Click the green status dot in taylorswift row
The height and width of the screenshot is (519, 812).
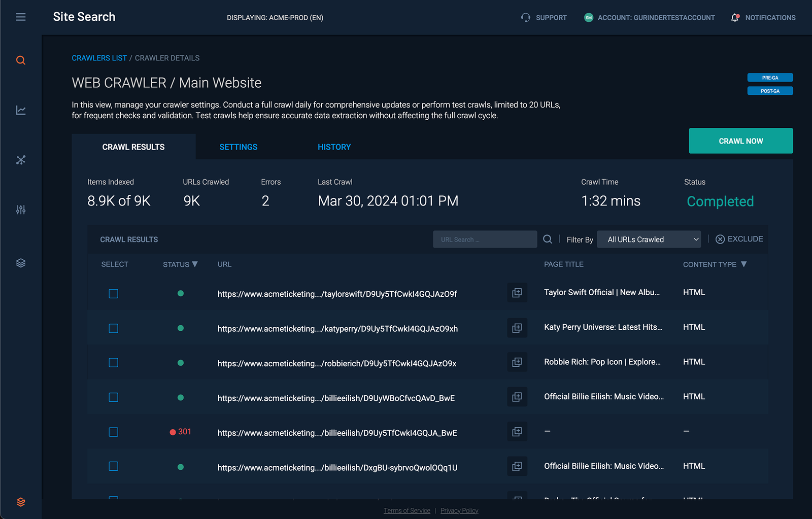[x=181, y=293]
